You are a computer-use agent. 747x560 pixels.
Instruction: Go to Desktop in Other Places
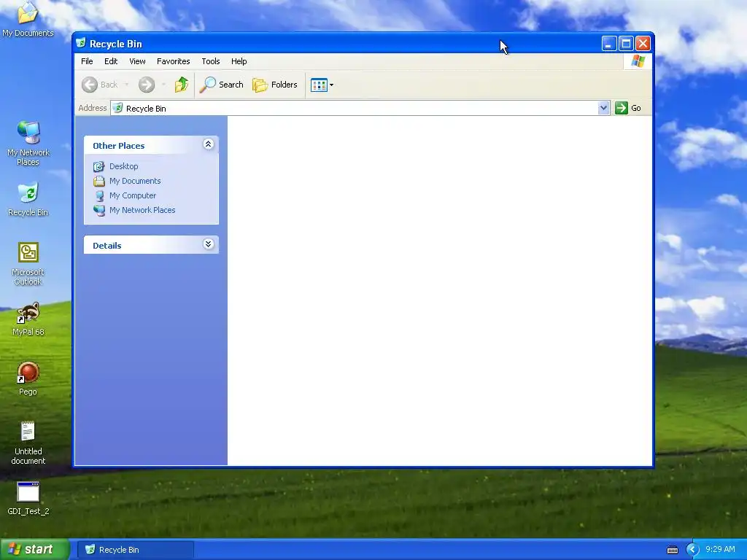pos(124,166)
